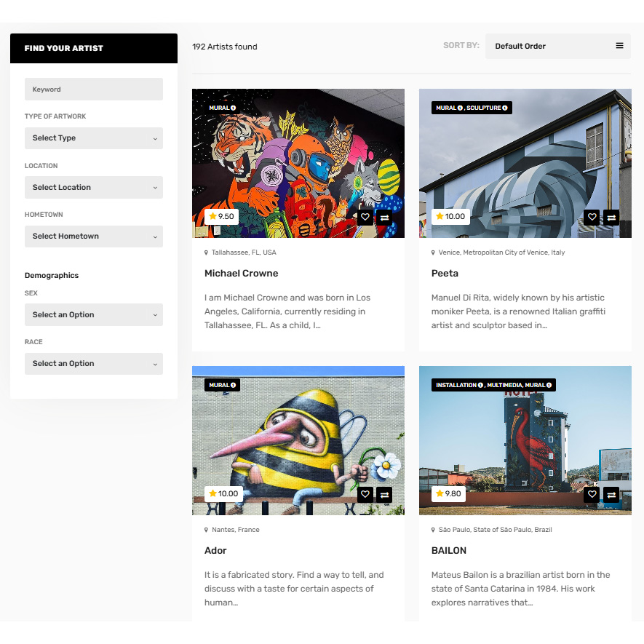
Task: Favorite Michael Crowne with the heart icon
Action: point(365,217)
